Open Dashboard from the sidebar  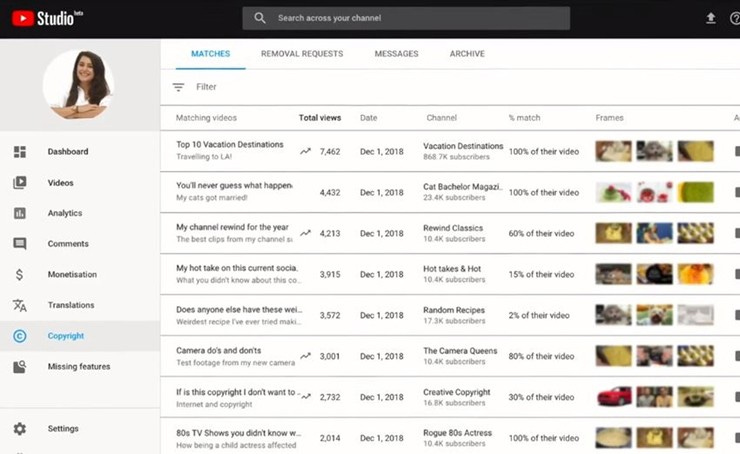tap(80, 151)
